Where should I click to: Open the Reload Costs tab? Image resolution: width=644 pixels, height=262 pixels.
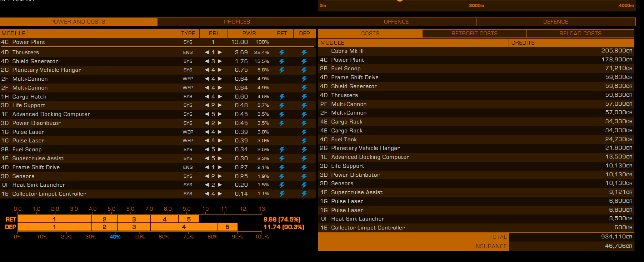(580, 34)
